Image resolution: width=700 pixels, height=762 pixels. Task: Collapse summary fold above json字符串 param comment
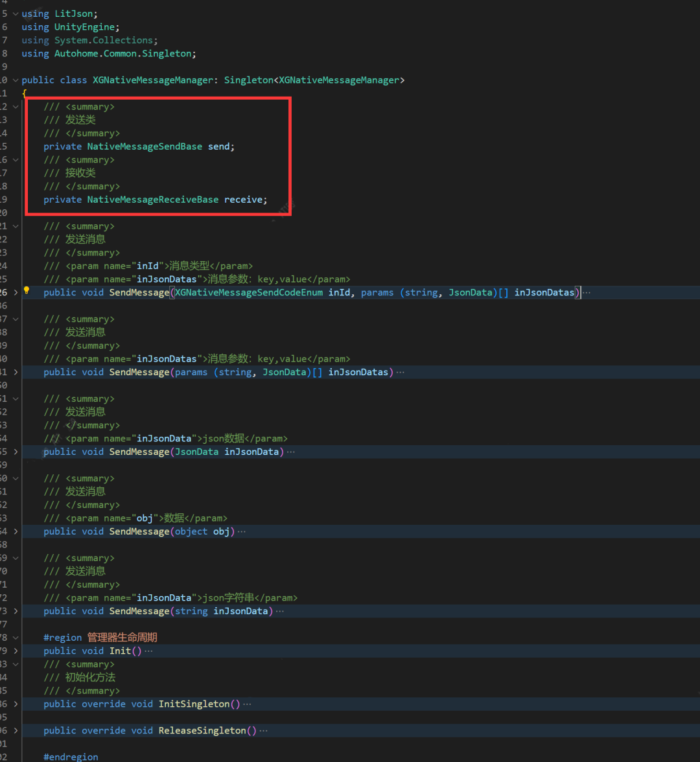(16, 558)
